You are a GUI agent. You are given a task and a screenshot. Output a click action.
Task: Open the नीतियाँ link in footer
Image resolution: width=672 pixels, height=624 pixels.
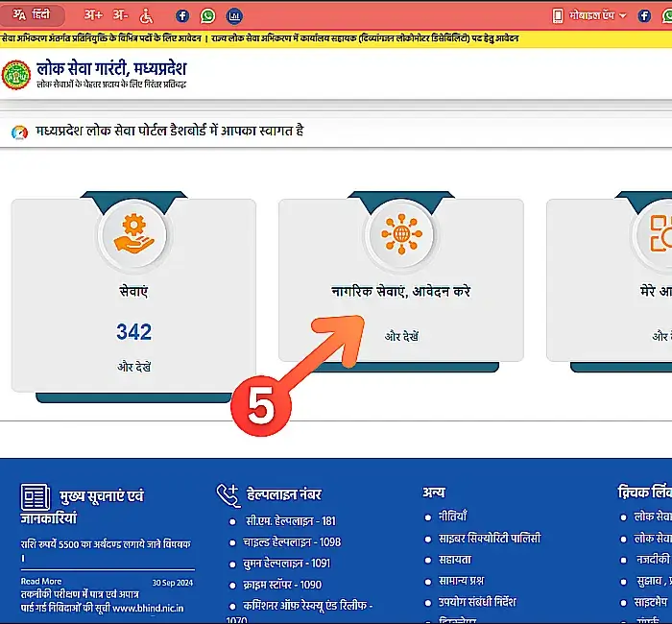tap(452, 516)
